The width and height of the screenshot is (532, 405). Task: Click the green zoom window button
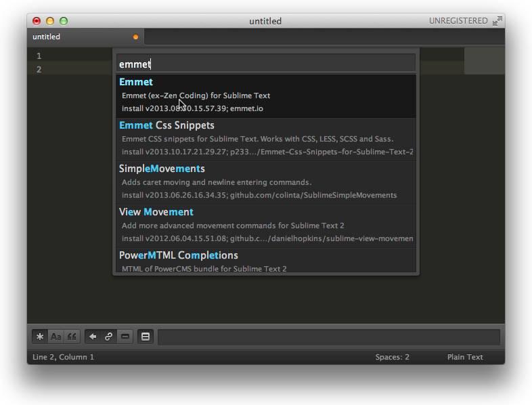64,21
